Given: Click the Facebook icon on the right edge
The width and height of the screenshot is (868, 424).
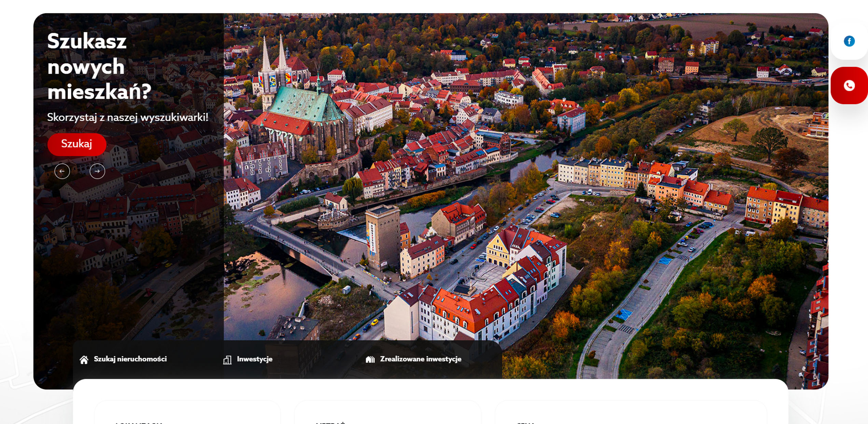Looking at the screenshot, I should point(849,41).
